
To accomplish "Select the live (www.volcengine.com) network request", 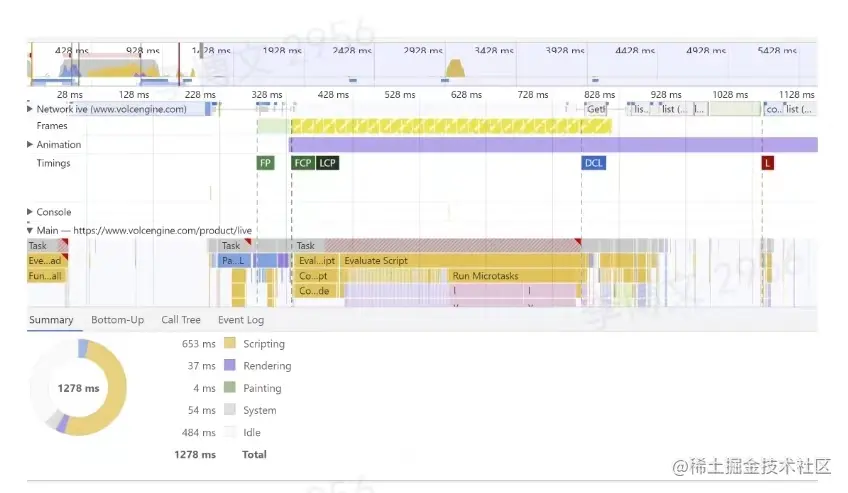I will (130, 109).
